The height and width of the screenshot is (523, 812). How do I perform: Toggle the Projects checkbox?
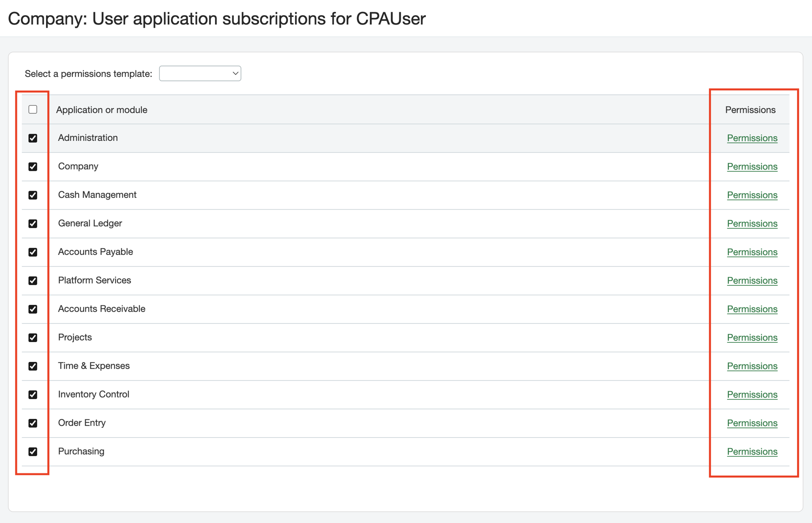(33, 337)
